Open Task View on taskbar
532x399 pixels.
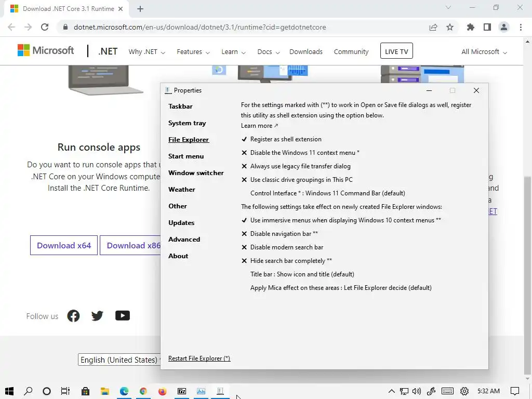click(x=65, y=391)
